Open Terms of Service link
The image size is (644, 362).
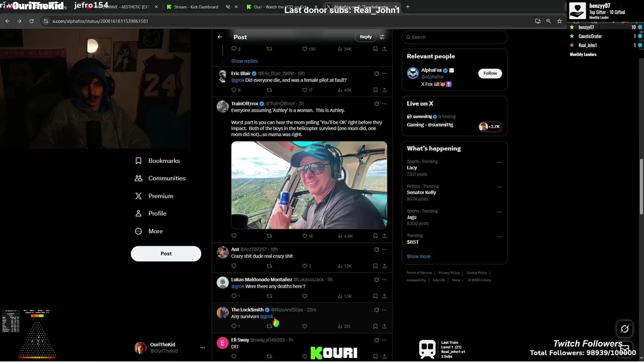[419, 273]
